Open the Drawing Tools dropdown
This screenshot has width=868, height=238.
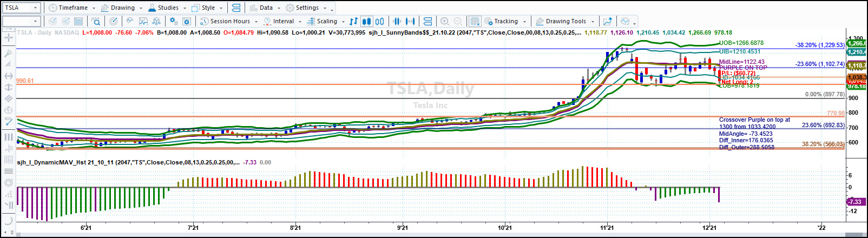click(565, 21)
